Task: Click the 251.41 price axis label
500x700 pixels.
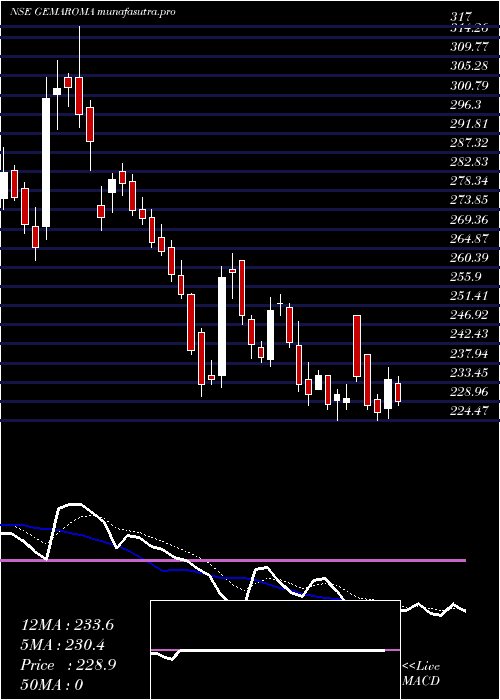Action: [469, 296]
